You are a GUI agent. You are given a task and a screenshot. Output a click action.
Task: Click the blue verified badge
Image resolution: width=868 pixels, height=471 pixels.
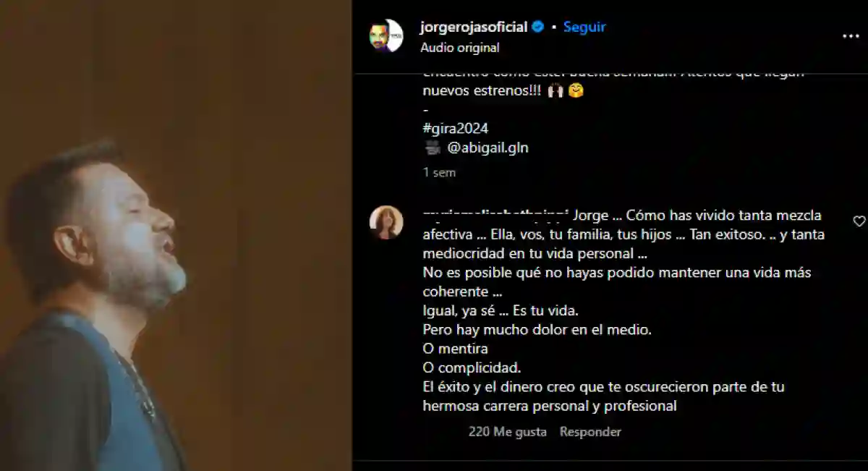(538, 27)
